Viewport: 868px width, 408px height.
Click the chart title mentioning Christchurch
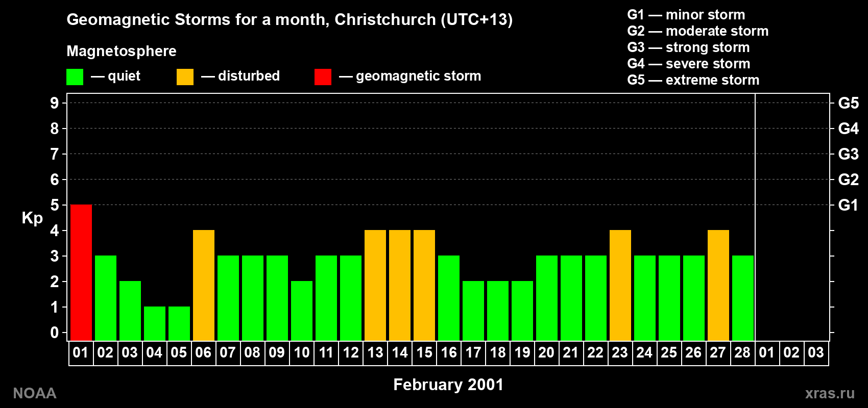tap(290, 19)
